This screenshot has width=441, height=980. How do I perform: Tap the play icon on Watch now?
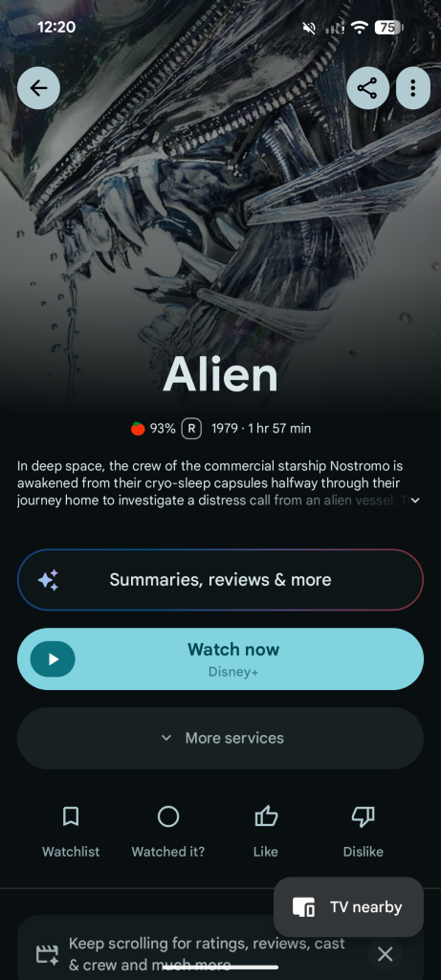point(54,659)
